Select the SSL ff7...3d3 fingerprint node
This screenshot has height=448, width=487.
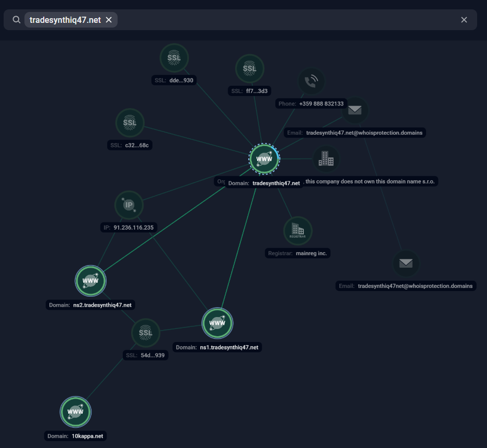pyautogui.click(x=250, y=69)
